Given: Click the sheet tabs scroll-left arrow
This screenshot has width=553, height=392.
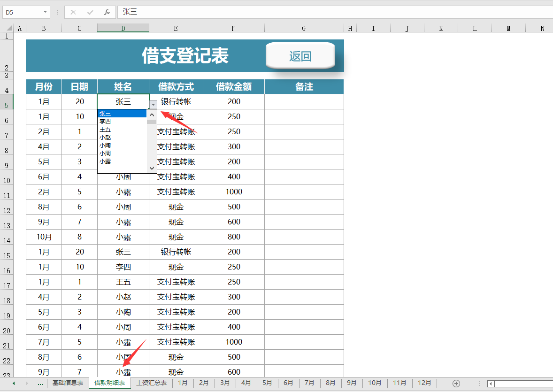Looking at the screenshot, I should pyautogui.click(x=14, y=383).
